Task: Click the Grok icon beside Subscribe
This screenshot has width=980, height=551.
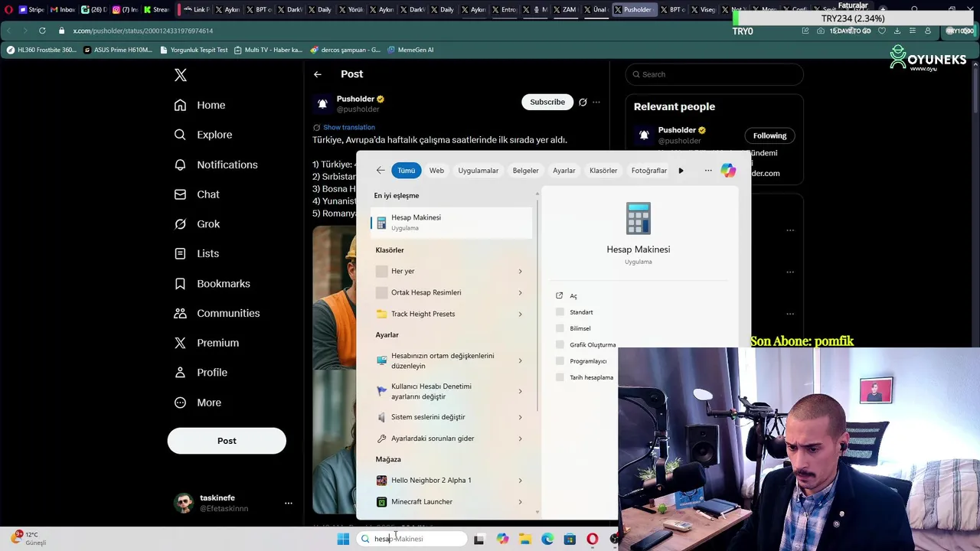Action: pyautogui.click(x=583, y=102)
